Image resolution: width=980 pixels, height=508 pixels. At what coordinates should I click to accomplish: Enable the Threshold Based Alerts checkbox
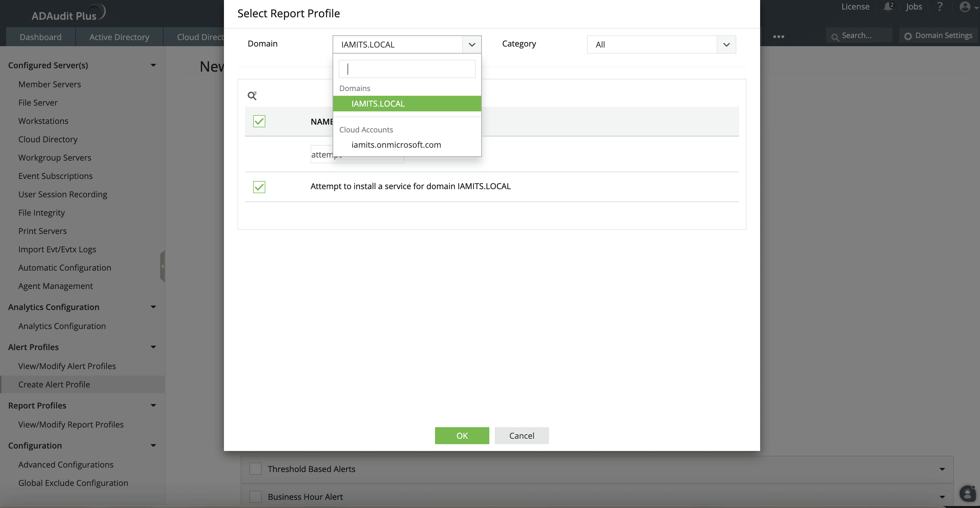[x=255, y=469]
